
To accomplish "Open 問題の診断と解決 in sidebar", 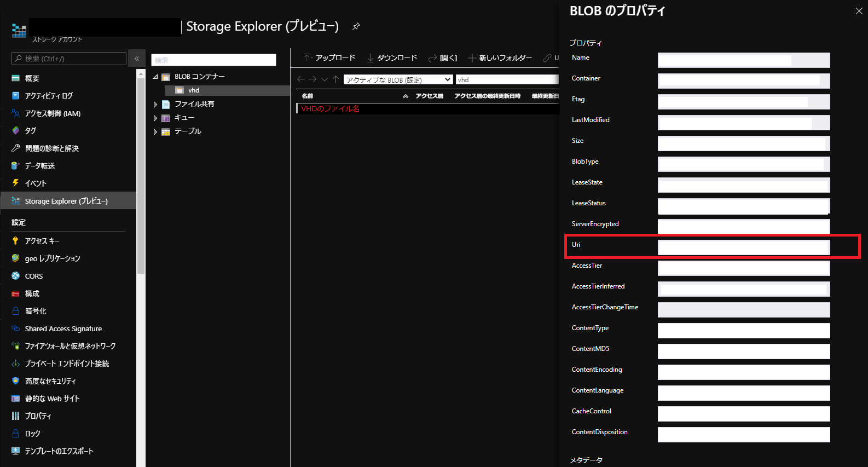I will (51, 148).
